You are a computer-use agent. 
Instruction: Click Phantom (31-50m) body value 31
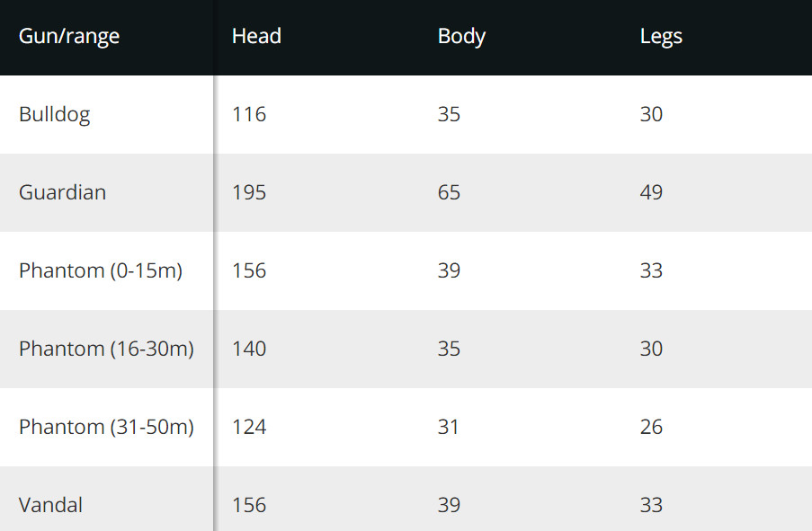click(x=448, y=427)
